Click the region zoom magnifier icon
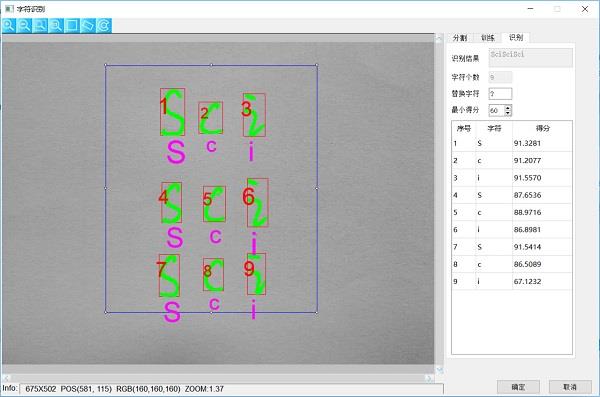600x397 pixels. pyautogui.click(x=40, y=26)
